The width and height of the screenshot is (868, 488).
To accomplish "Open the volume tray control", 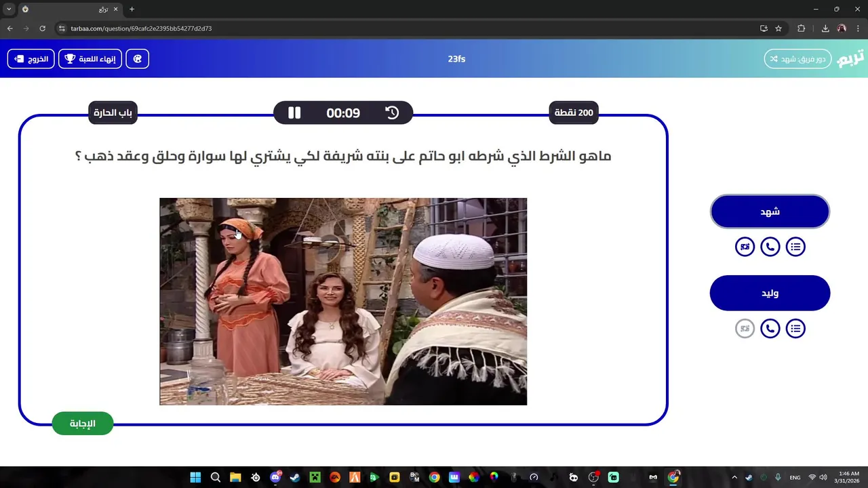I will point(823,477).
